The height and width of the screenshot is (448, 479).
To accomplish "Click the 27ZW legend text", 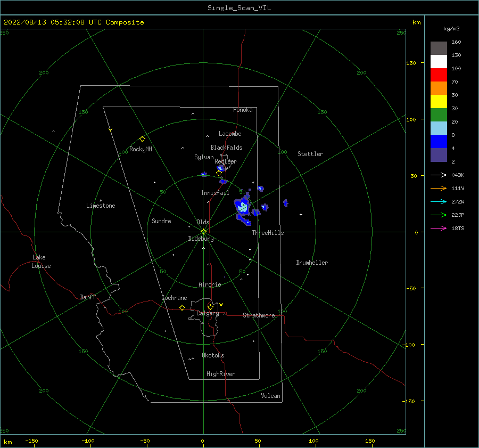I will (x=458, y=201).
